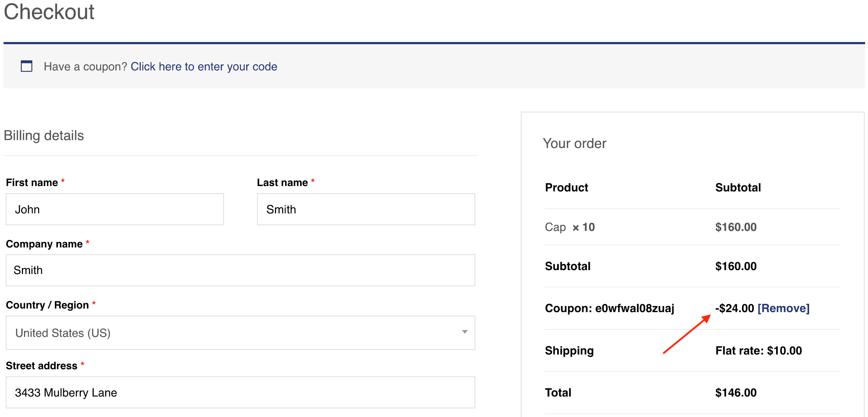Click the 'Your order' heading
868x417 pixels.
pyautogui.click(x=574, y=143)
